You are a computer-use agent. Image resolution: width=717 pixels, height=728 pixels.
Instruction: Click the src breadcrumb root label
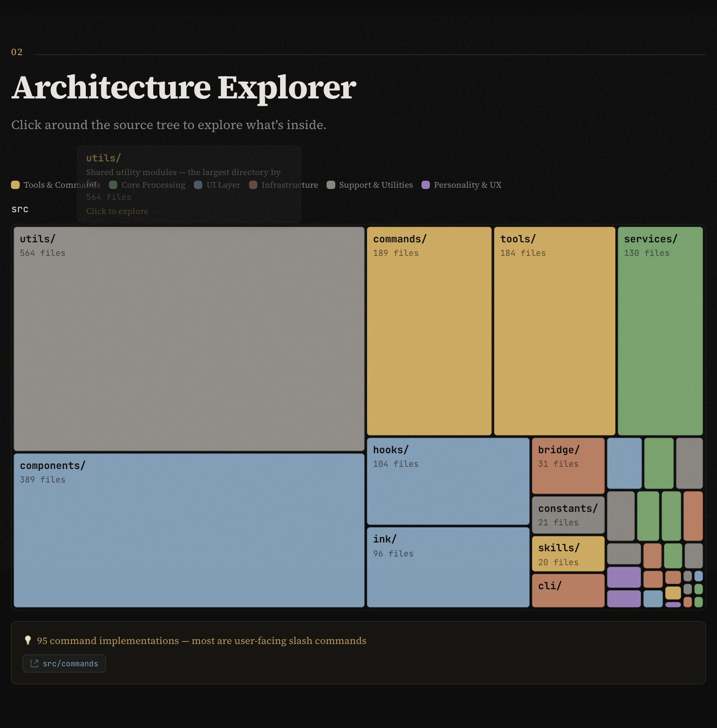click(20, 209)
